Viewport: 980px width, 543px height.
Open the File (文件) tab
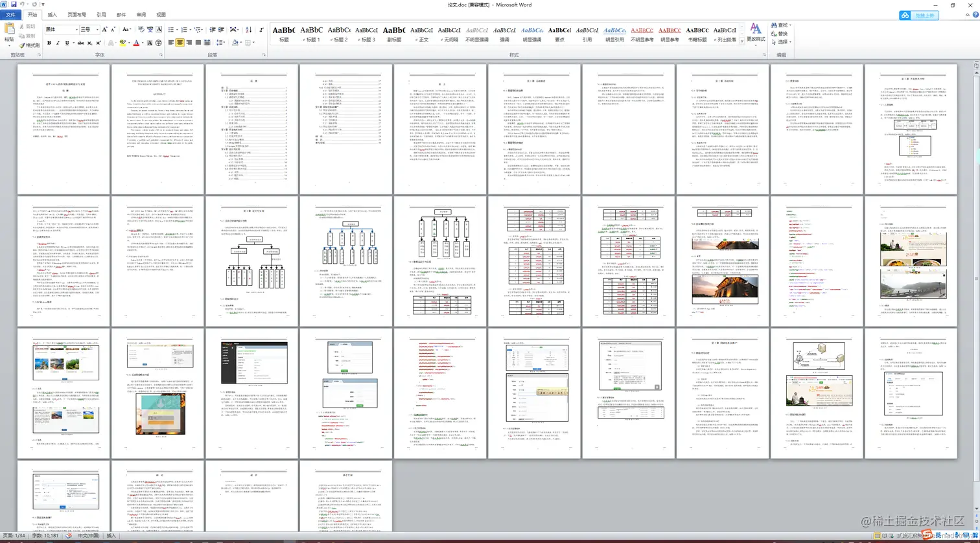coord(10,14)
